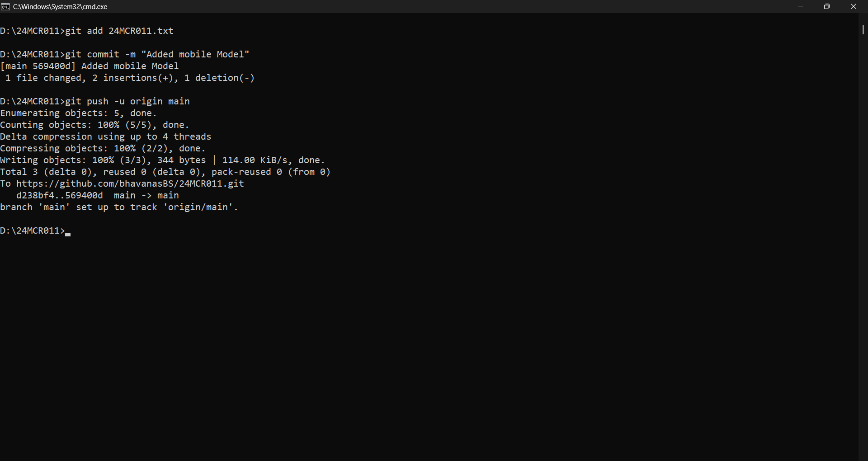
Task: Click the C:\Windows\System32\cmd.exe title text
Action: coord(60,7)
